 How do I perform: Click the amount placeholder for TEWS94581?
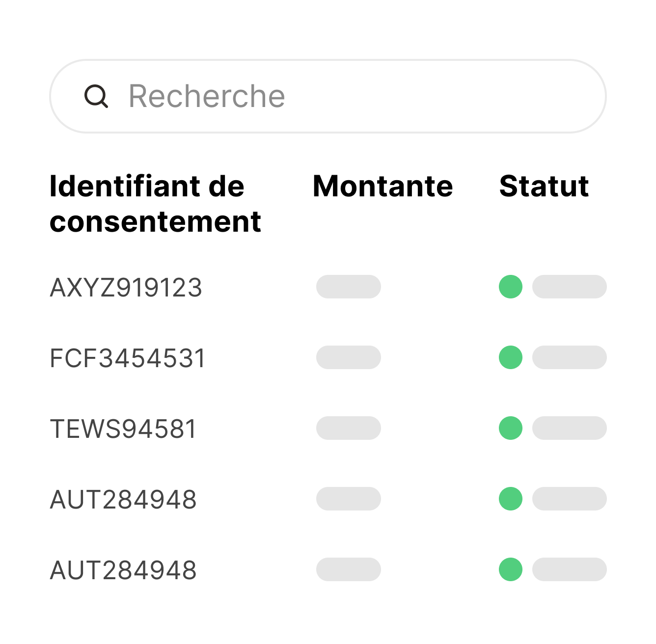click(349, 428)
